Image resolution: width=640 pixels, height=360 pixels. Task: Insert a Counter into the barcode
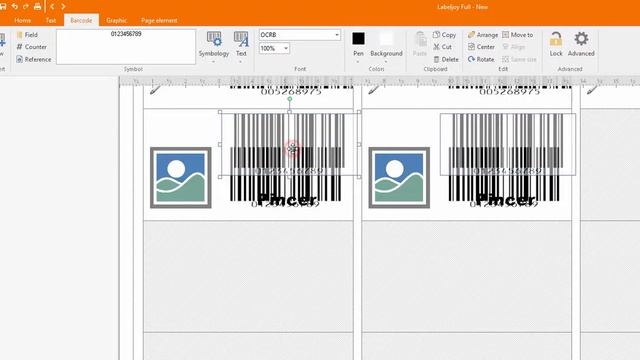click(32, 47)
